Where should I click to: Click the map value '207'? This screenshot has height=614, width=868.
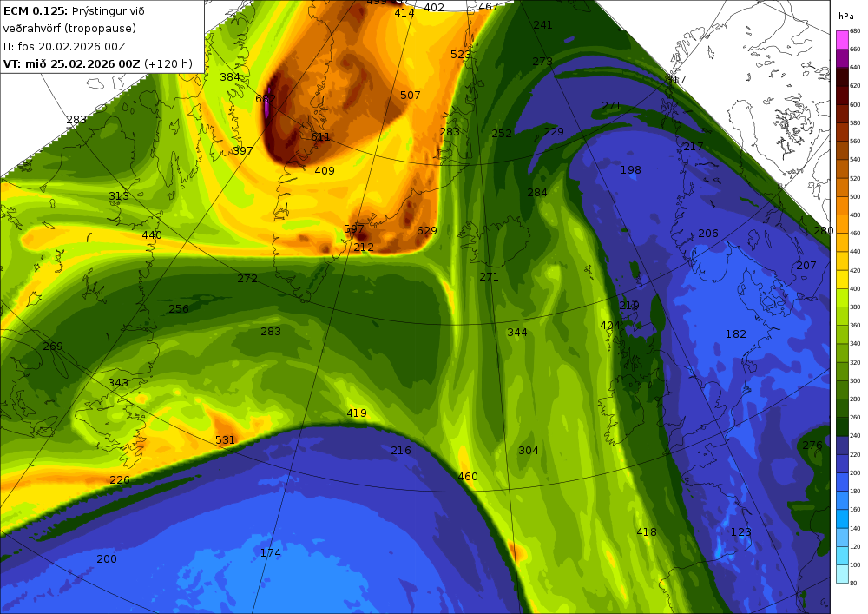(806, 265)
